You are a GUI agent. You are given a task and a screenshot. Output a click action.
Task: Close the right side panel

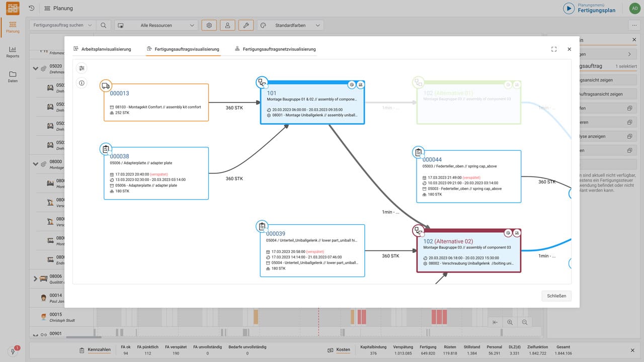point(634,40)
